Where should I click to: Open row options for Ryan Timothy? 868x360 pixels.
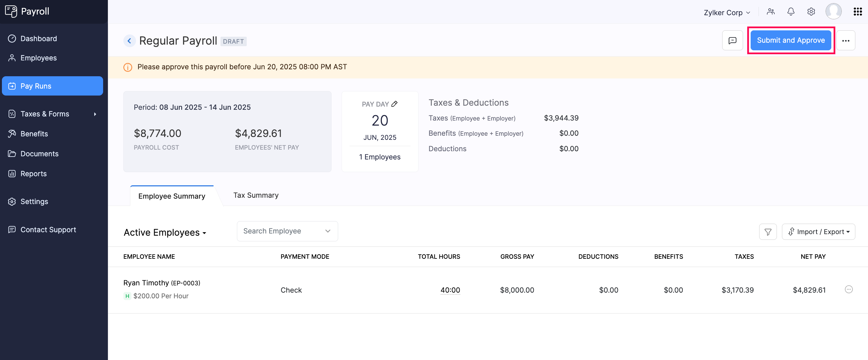click(x=849, y=289)
